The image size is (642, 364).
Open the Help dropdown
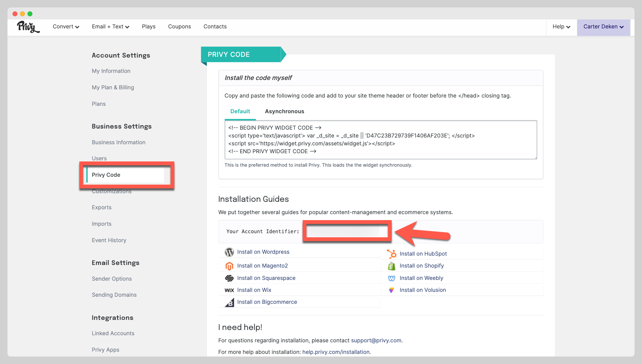tap(561, 27)
